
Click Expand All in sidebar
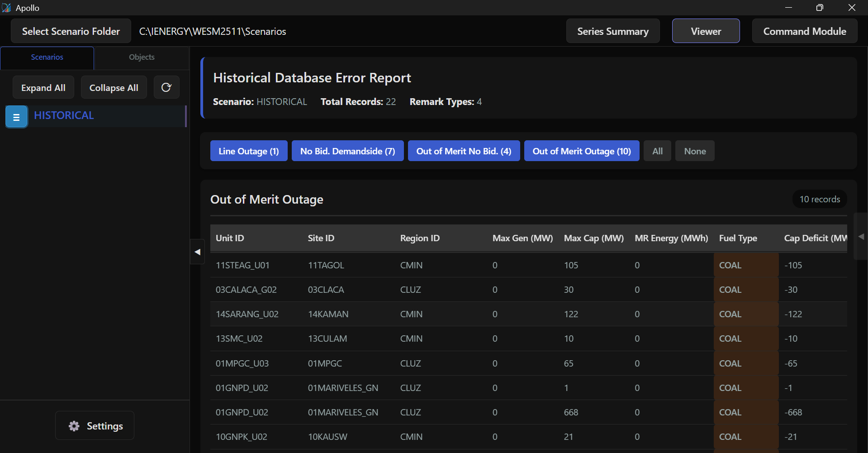(43, 88)
